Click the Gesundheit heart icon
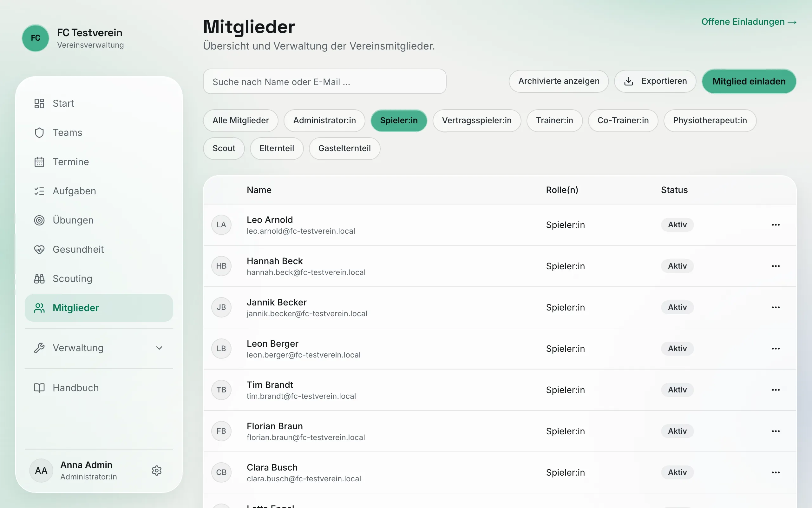 (x=39, y=250)
